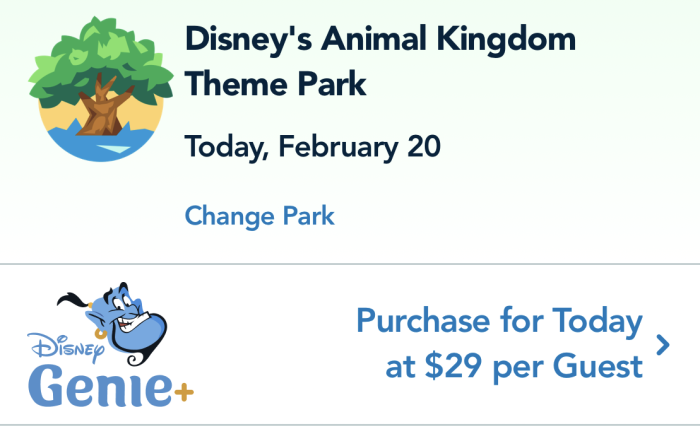Click the gold plus sign after Genie

(x=184, y=393)
